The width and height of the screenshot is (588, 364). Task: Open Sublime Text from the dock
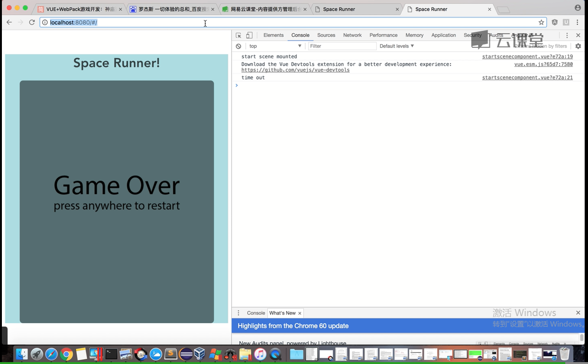pos(171,354)
